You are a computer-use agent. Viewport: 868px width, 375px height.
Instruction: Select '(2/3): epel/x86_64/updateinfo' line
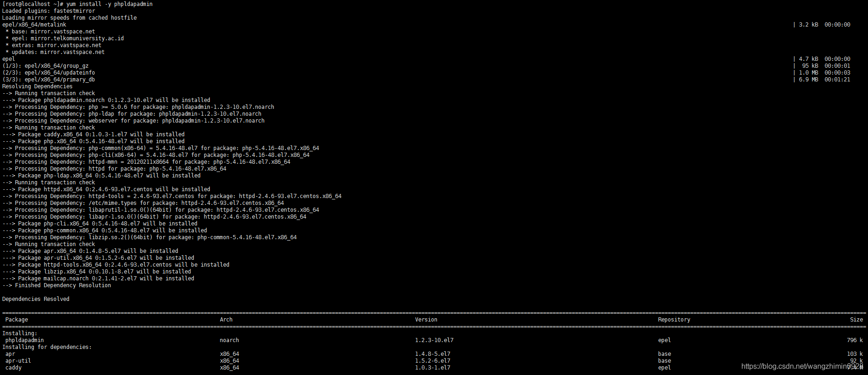(49, 73)
